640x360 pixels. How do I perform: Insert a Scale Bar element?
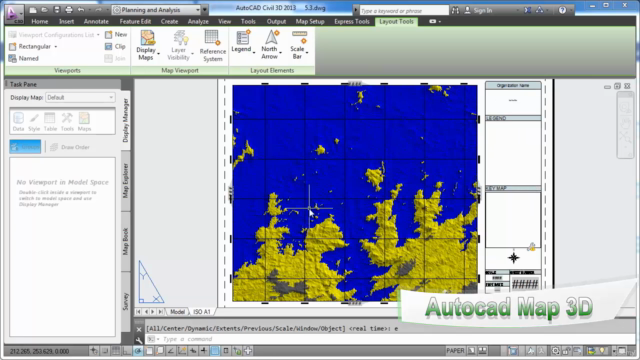[x=298, y=44]
